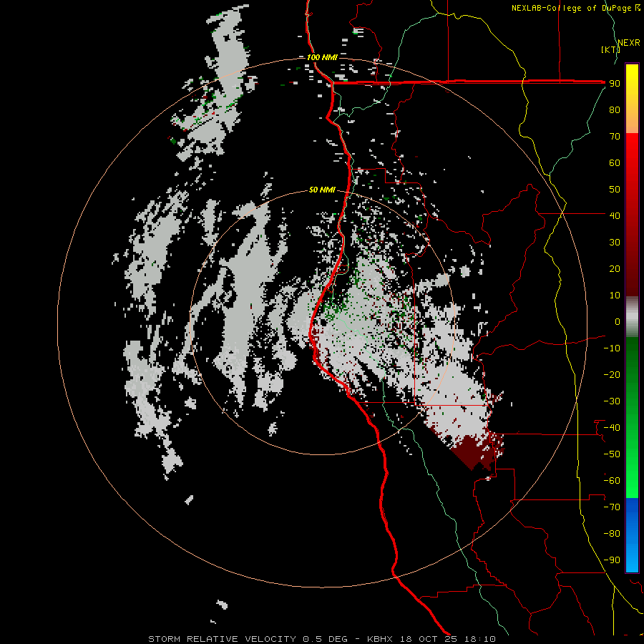The image size is (644, 644).
Task: Select the 20 value on velocity scale
Action: pyautogui.click(x=615, y=269)
